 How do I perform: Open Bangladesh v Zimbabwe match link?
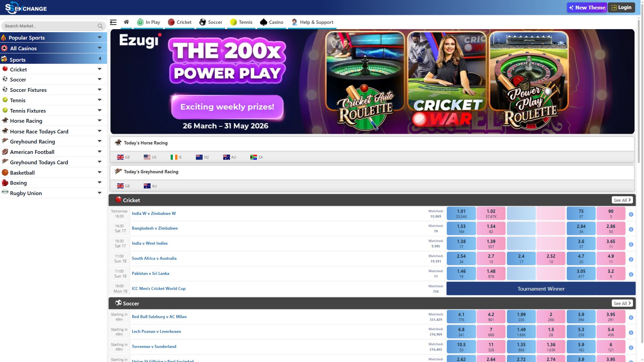point(155,228)
